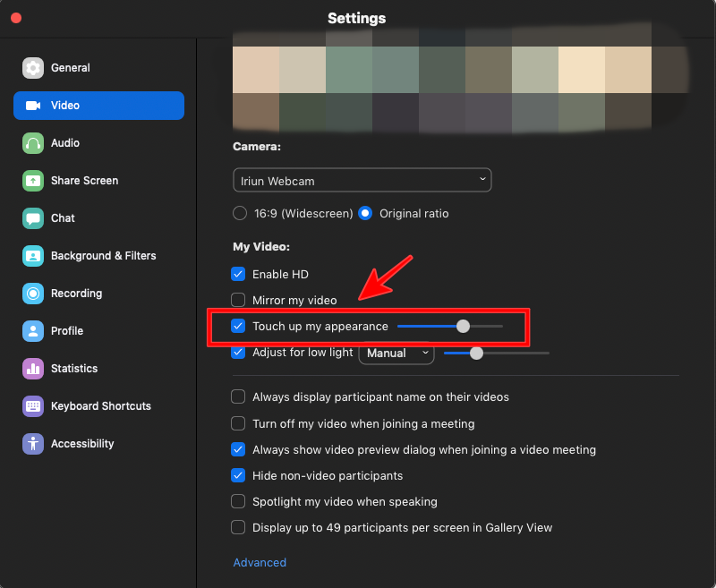The height and width of the screenshot is (588, 716).
Task: Open the Manual low light mode dropdown
Action: click(x=396, y=353)
